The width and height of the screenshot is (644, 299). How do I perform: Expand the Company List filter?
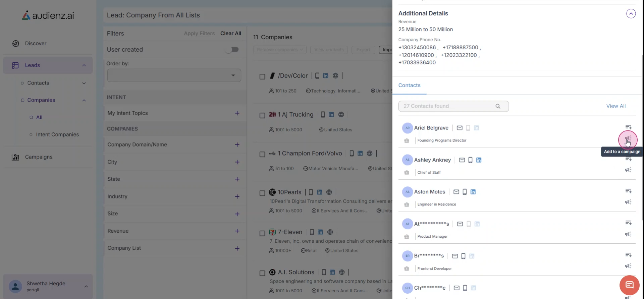[x=237, y=248]
